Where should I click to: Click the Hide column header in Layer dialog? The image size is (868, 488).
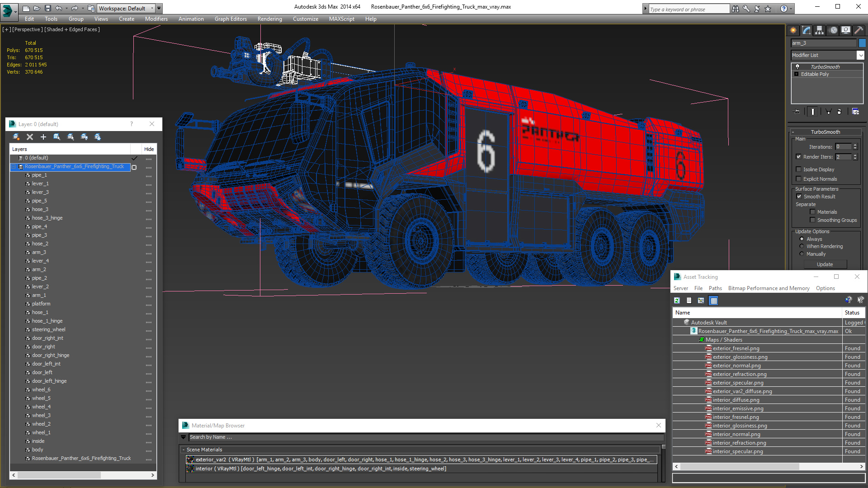pos(149,149)
